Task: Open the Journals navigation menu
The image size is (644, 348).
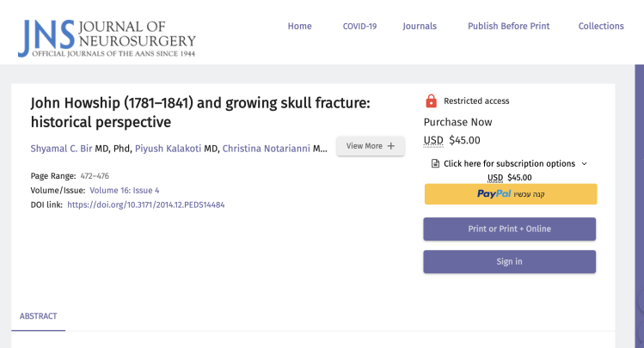Action: (x=420, y=26)
